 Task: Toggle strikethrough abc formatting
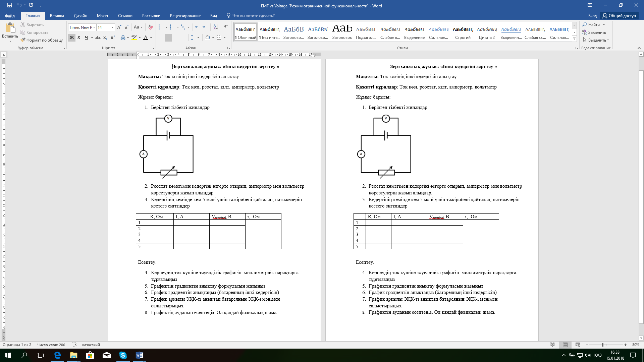(98, 38)
